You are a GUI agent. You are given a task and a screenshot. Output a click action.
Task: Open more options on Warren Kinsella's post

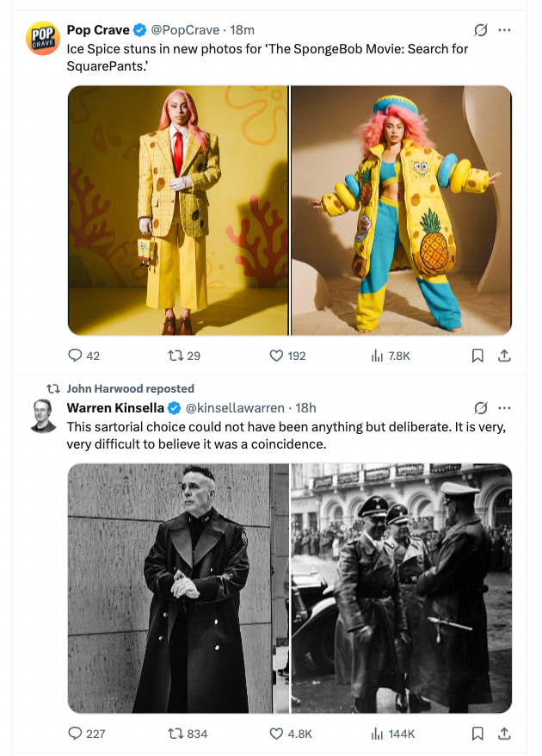coord(505,407)
